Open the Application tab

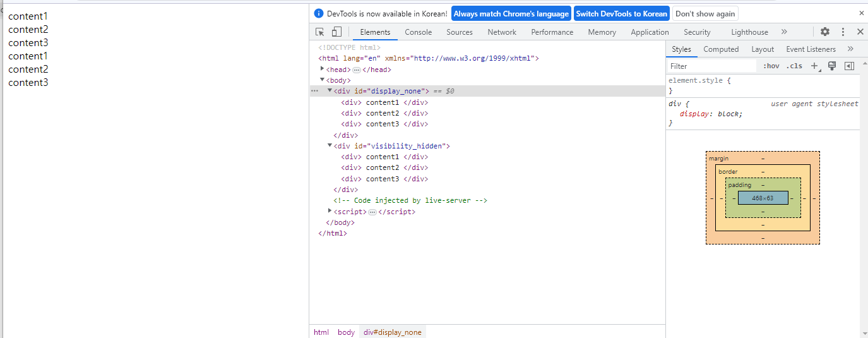click(650, 32)
